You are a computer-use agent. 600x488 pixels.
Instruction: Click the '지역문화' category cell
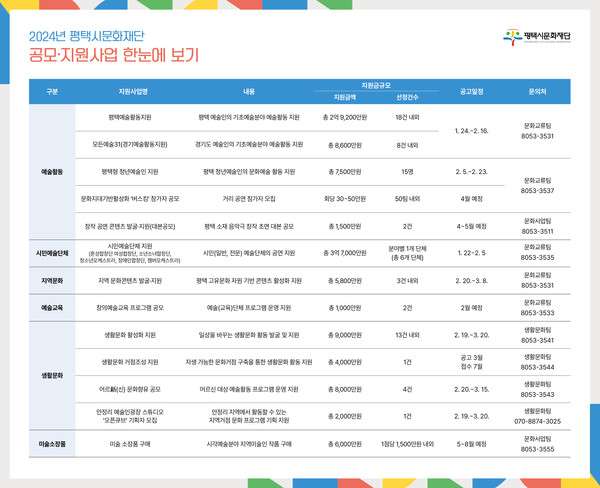(52, 281)
